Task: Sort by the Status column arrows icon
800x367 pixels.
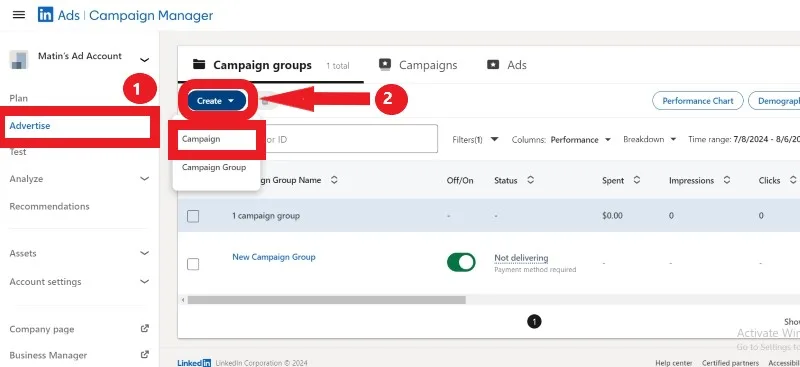Action: click(x=531, y=180)
